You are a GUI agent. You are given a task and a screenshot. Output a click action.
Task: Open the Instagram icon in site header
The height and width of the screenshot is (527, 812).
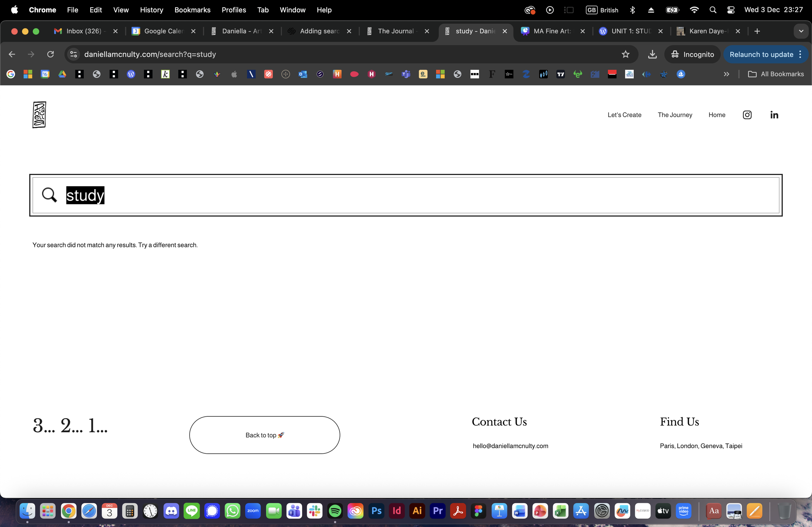747,115
